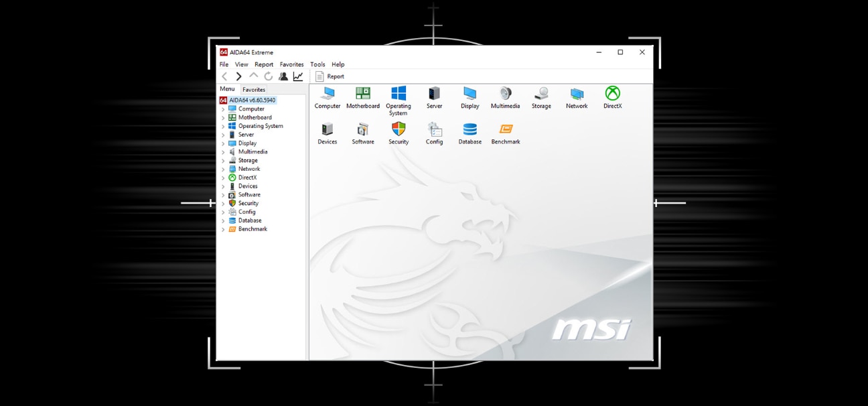Expand the Computer tree node

(x=224, y=109)
